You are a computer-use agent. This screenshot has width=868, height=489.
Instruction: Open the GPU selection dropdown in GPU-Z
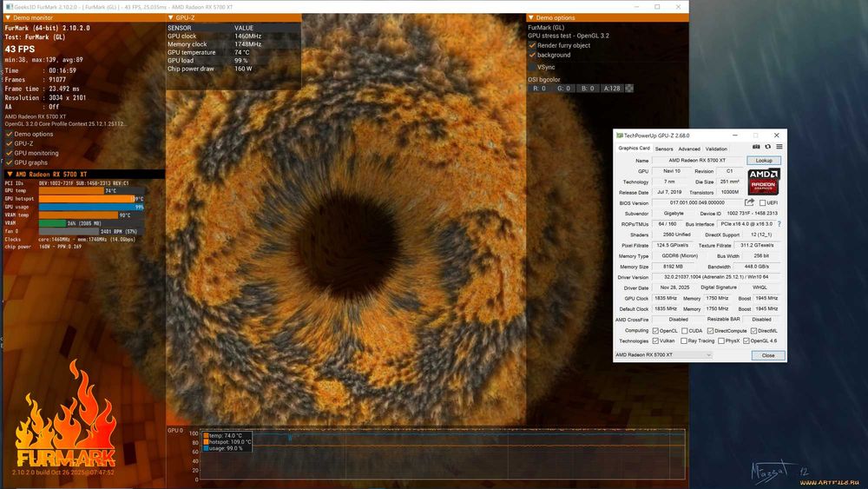click(663, 355)
